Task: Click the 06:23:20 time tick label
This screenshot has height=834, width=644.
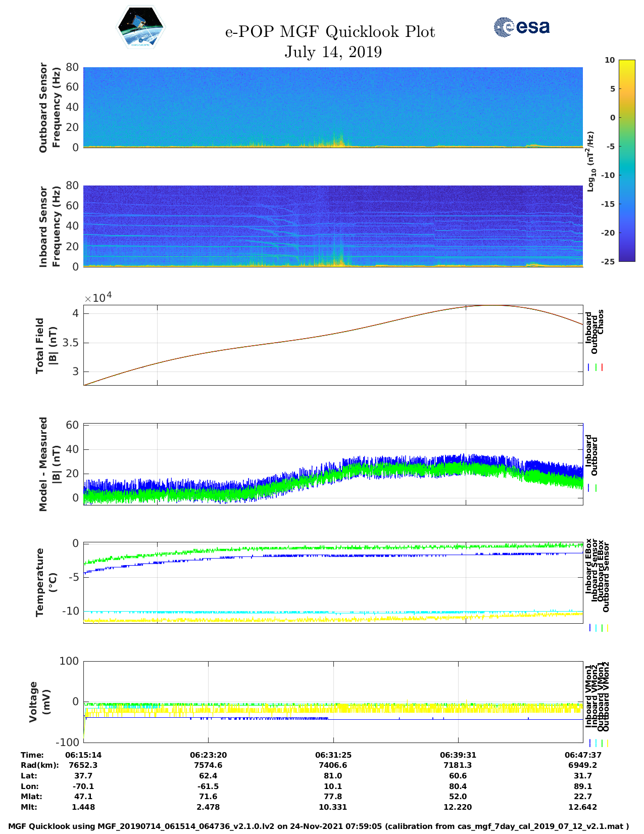Action: [x=208, y=755]
